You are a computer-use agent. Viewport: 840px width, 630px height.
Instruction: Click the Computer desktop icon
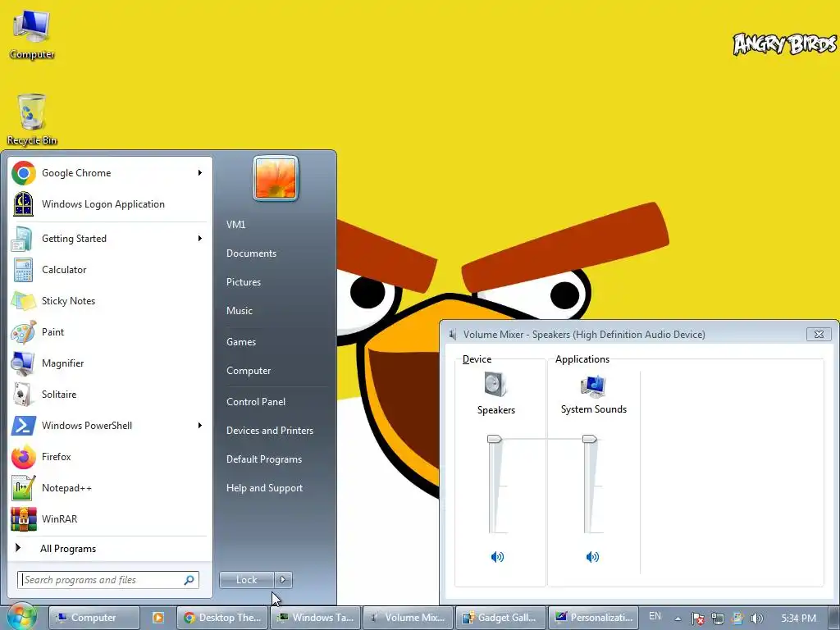pyautogui.click(x=32, y=34)
